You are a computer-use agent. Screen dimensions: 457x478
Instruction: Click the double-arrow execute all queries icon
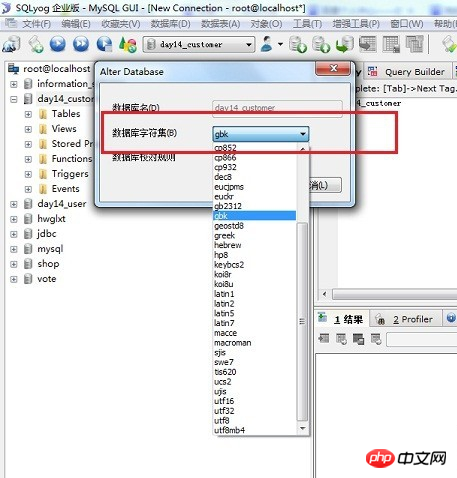(81, 44)
